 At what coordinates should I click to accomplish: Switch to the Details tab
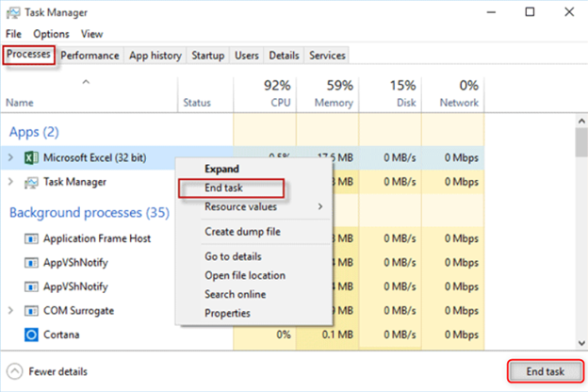pos(284,56)
